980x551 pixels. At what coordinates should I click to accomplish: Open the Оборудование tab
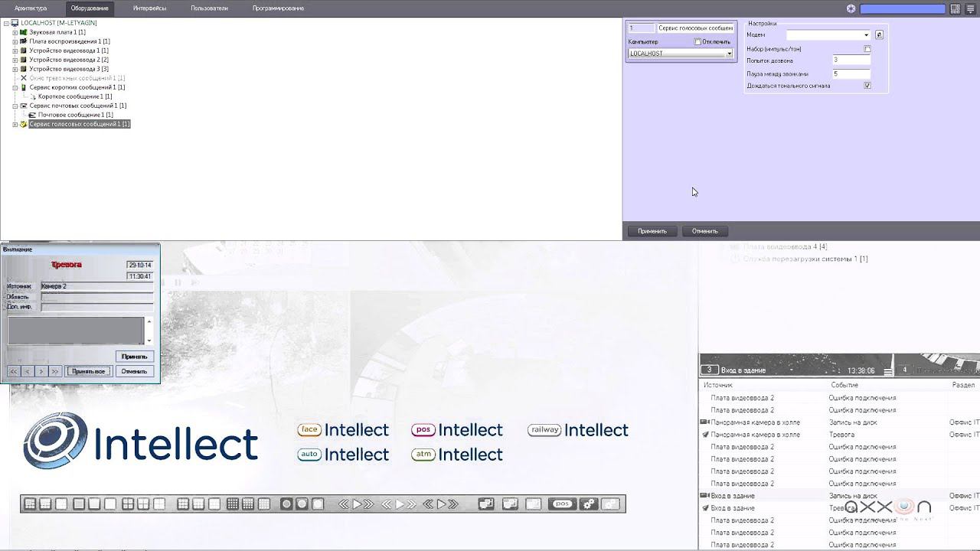(90, 8)
